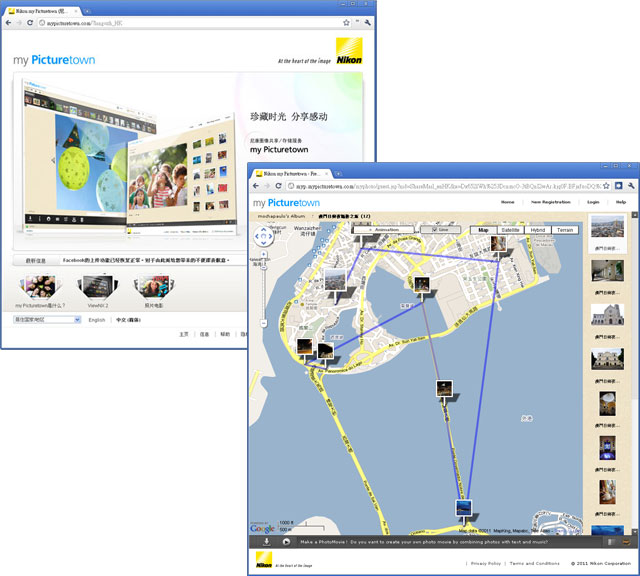
Task: Select the gray church facade thumbnail in sidebar
Action: 607,315
